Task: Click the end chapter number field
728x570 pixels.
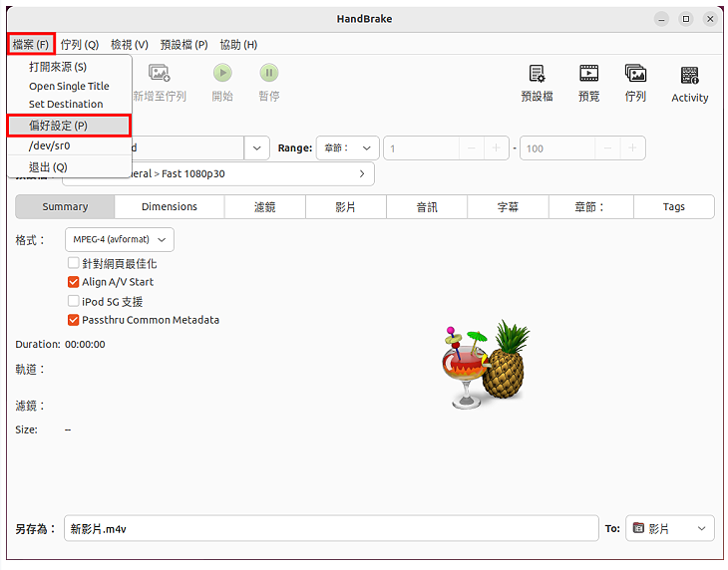Action: [x=557, y=148]
